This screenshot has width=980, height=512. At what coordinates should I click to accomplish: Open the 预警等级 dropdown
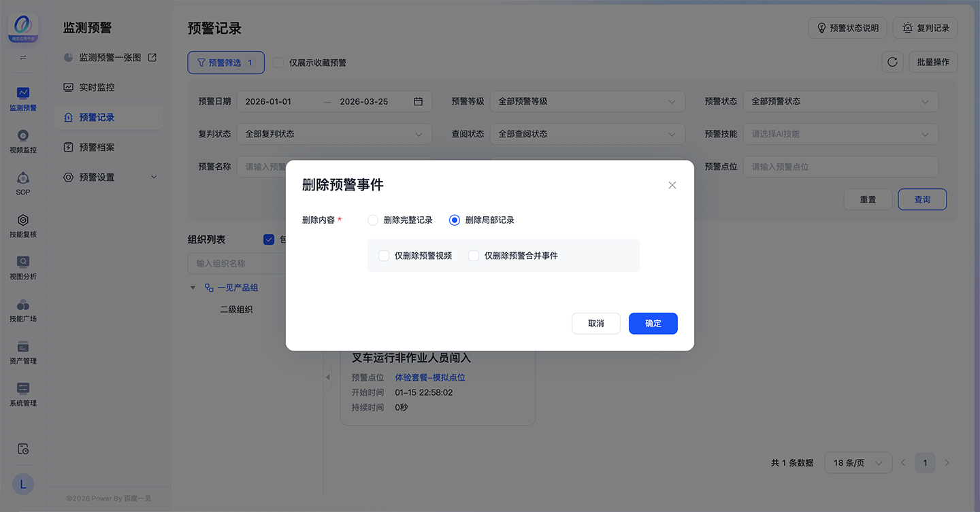pos(587,101)
